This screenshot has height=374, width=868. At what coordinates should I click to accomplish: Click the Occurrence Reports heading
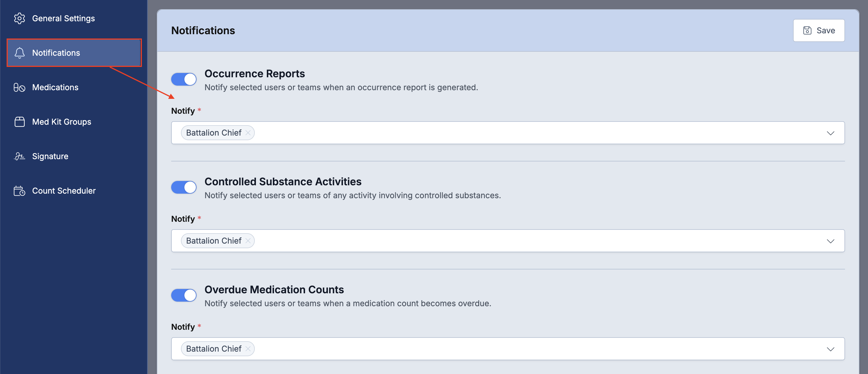coord(254,74)
